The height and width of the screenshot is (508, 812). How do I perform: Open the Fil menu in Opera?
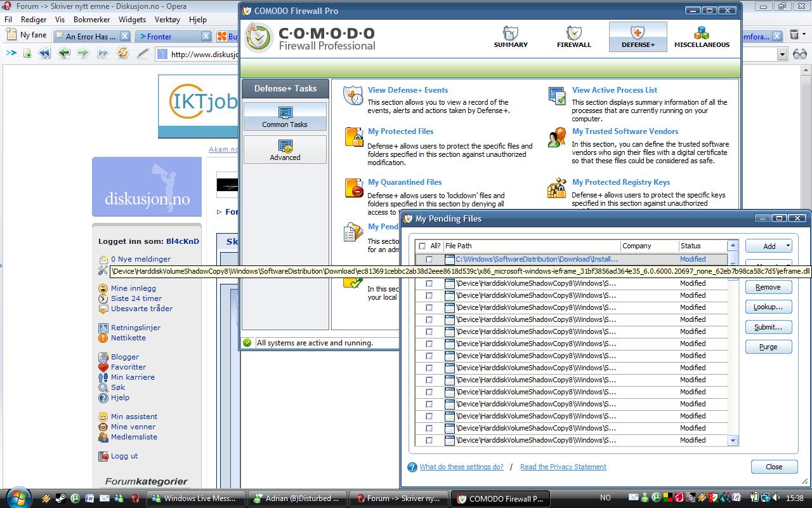pyautogui.click(x=8, y=20)
